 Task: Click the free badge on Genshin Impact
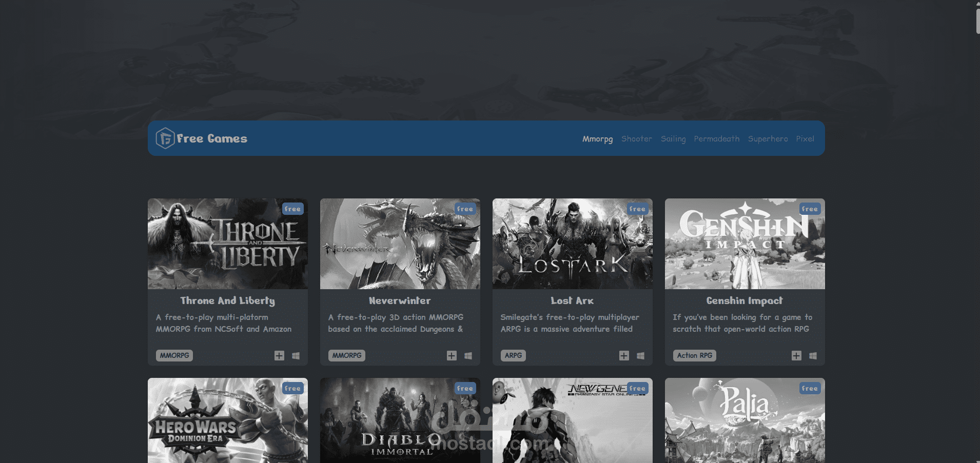[810, 209]
